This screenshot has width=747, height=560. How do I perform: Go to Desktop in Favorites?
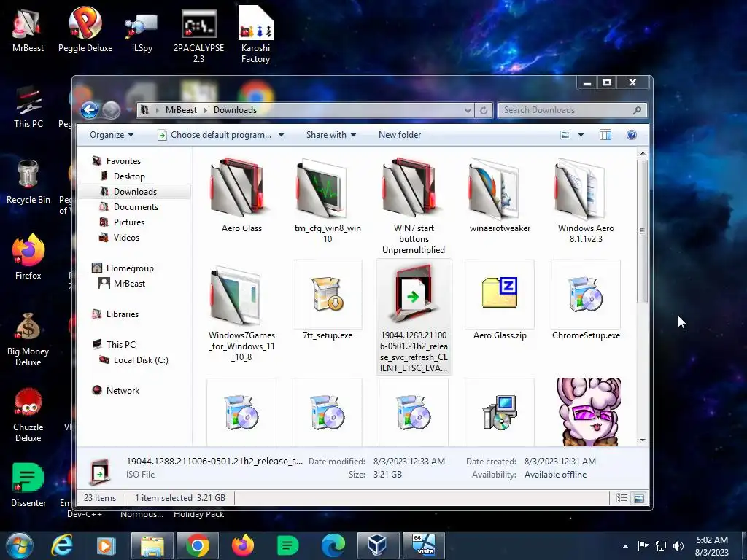129,176
